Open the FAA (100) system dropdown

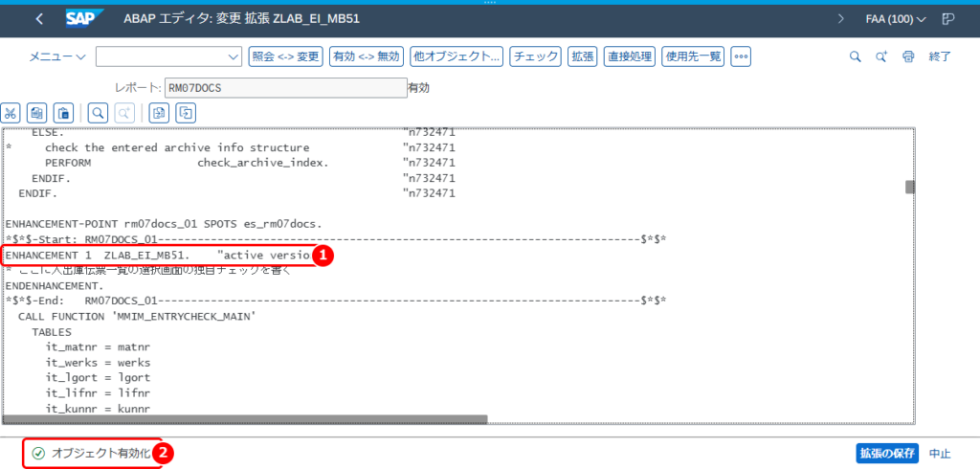pos(896,19)
